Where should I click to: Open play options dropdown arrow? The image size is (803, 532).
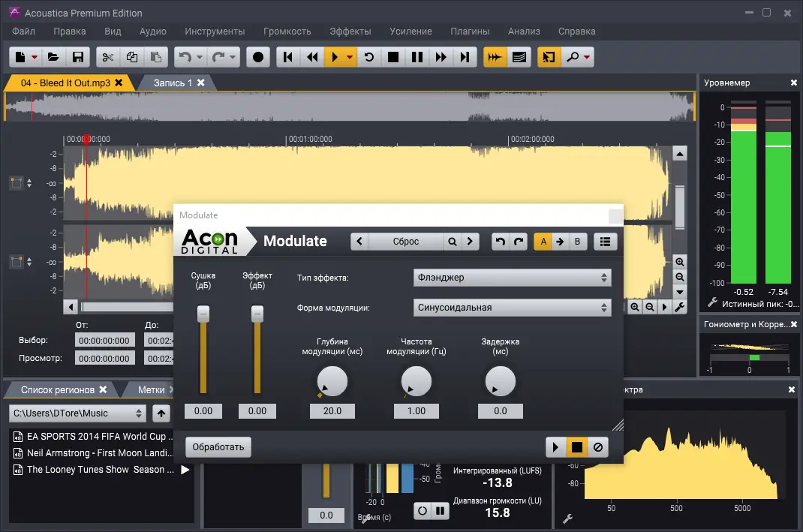pos(349,57)
